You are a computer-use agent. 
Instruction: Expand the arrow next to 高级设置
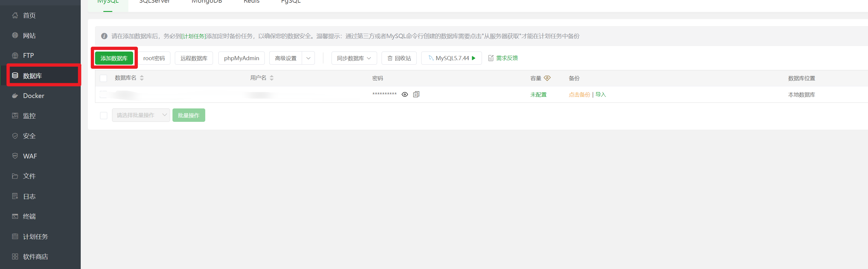[308, 58]
